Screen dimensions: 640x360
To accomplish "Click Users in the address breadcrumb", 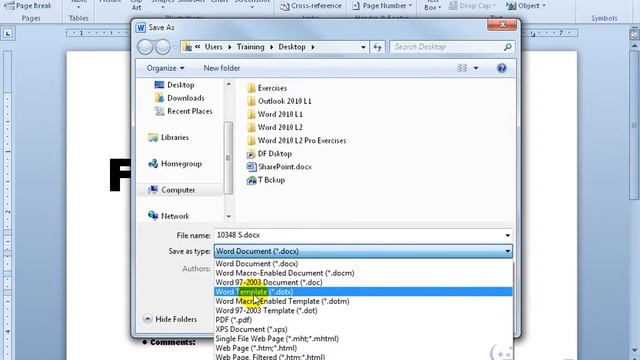I will pos(213,47).
